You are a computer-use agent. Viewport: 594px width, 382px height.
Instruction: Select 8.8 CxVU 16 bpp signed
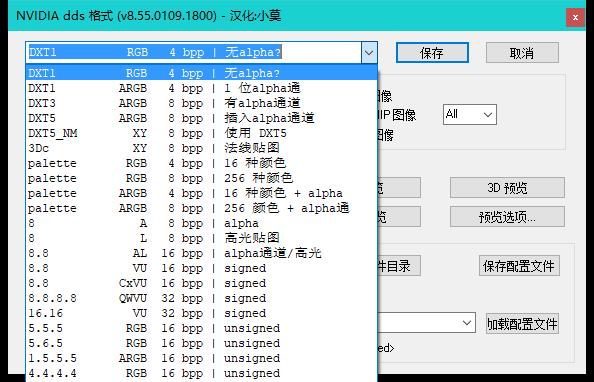(202, 283)
